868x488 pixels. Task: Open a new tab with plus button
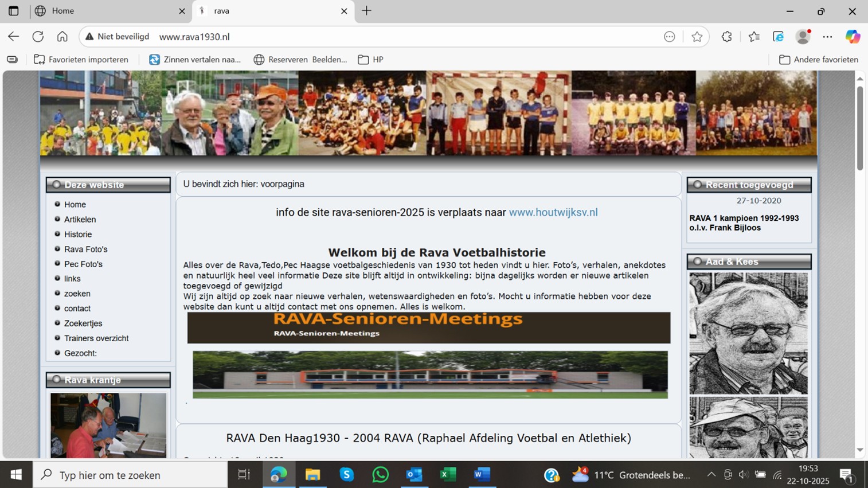(x=366, y=11)
